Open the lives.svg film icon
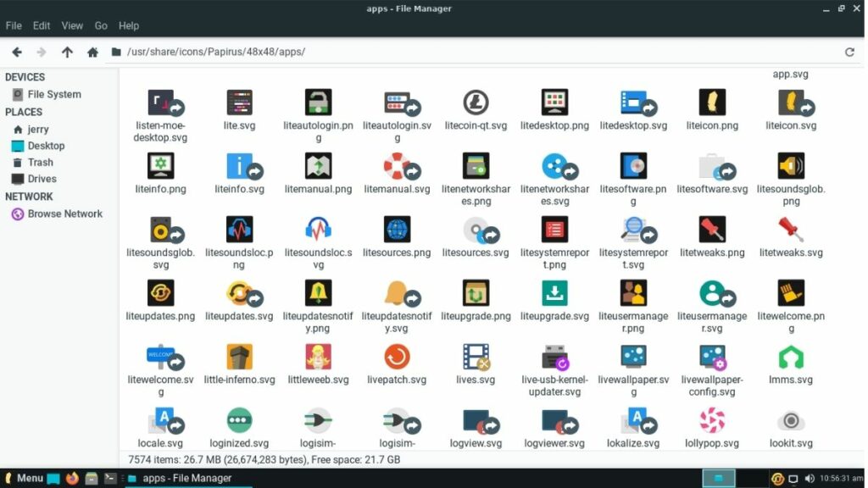 (476, 356)
